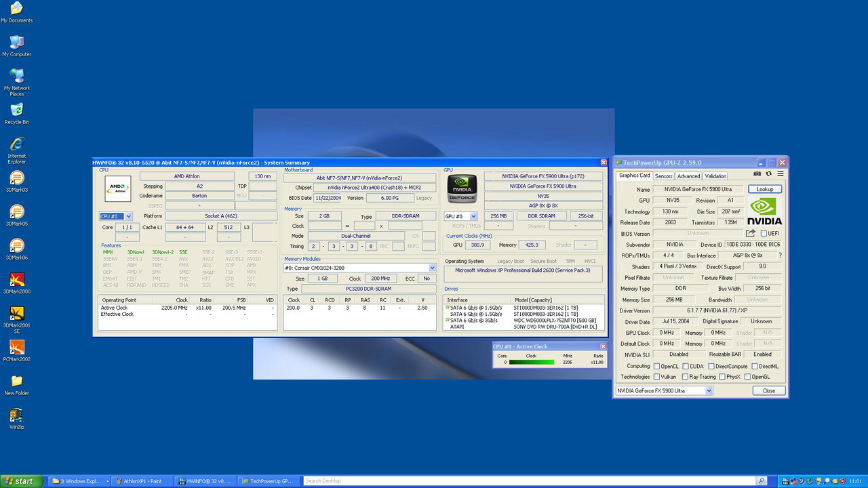Select the WinZip desktop icon

17,419
